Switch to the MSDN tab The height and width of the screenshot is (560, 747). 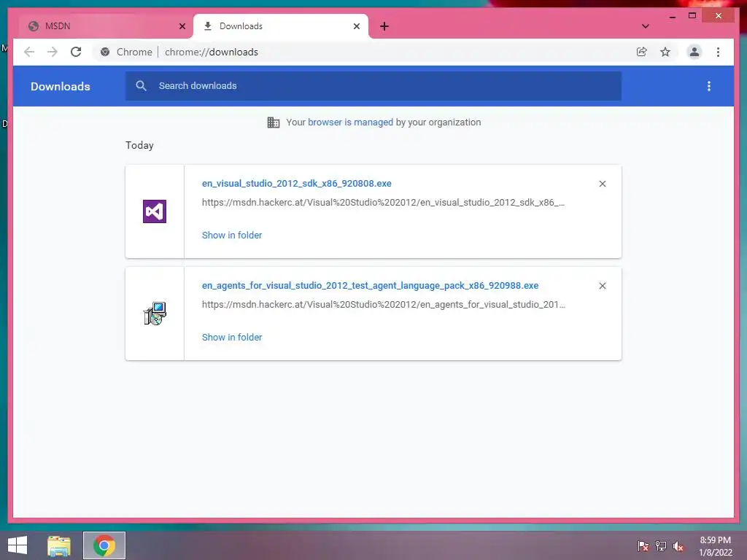point(105,26)
